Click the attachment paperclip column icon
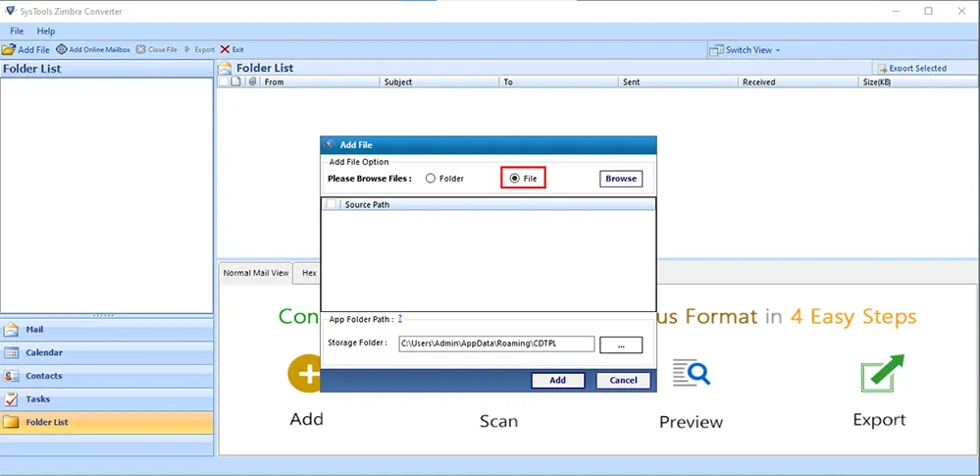This screenshot has height=476, width=980. click(x=252, y=81)
